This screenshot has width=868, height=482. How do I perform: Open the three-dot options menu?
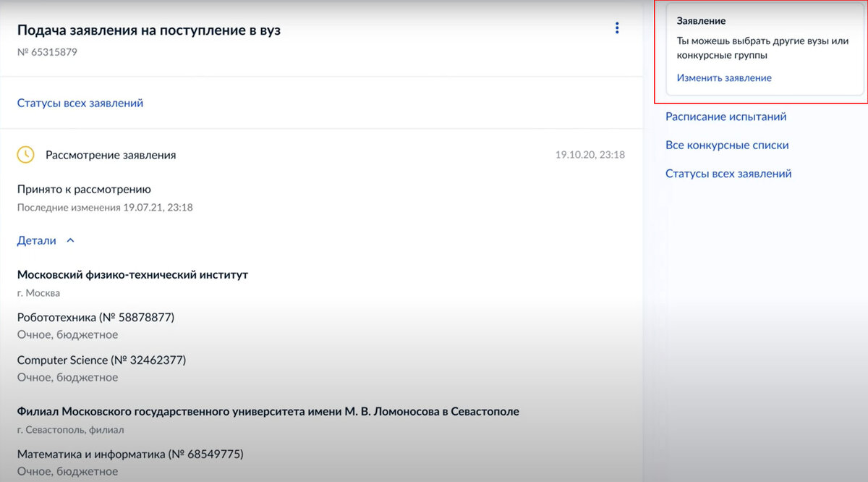pyautogui.click(x=617, y=28)
